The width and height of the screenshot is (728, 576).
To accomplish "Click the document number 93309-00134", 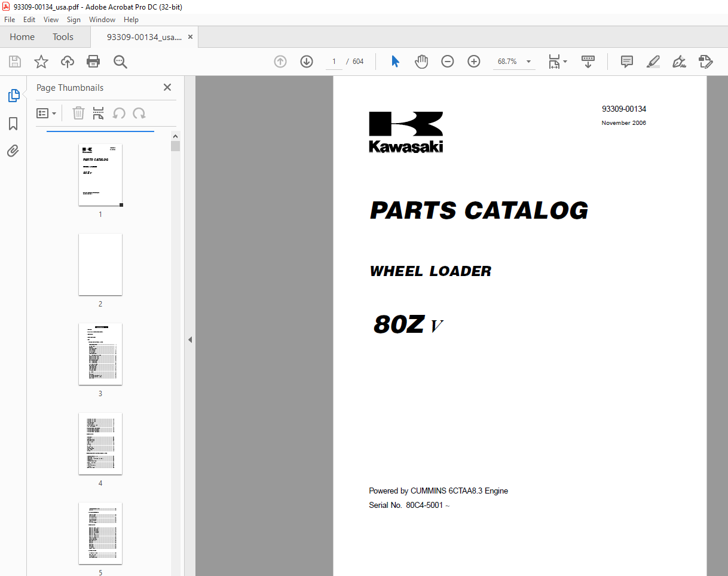I will pos(624,109).
